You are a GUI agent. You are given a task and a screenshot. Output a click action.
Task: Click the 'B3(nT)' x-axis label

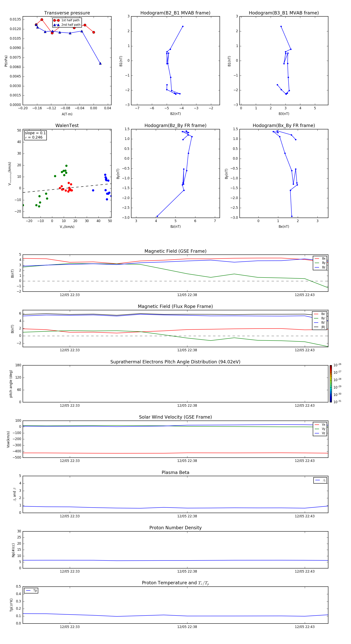(284, 114)
